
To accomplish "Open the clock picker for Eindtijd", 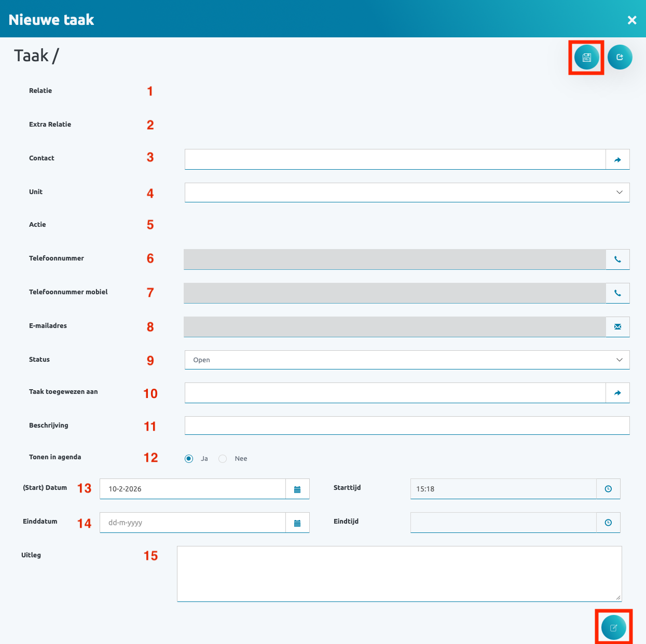I will (608, 523).
